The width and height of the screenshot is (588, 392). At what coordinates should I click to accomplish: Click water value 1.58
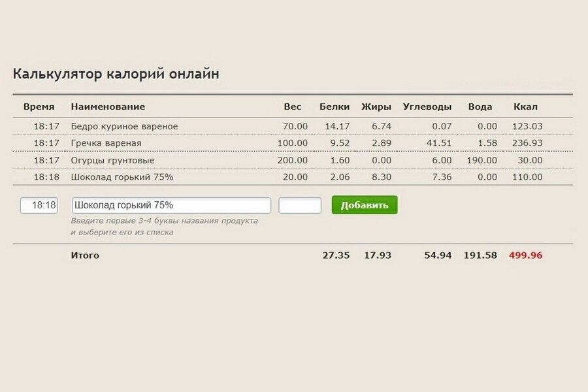[x=487, y=143]
